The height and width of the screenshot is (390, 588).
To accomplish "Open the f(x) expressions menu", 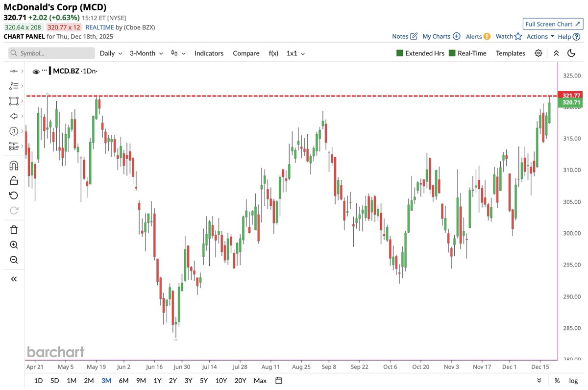I will 273,53.
